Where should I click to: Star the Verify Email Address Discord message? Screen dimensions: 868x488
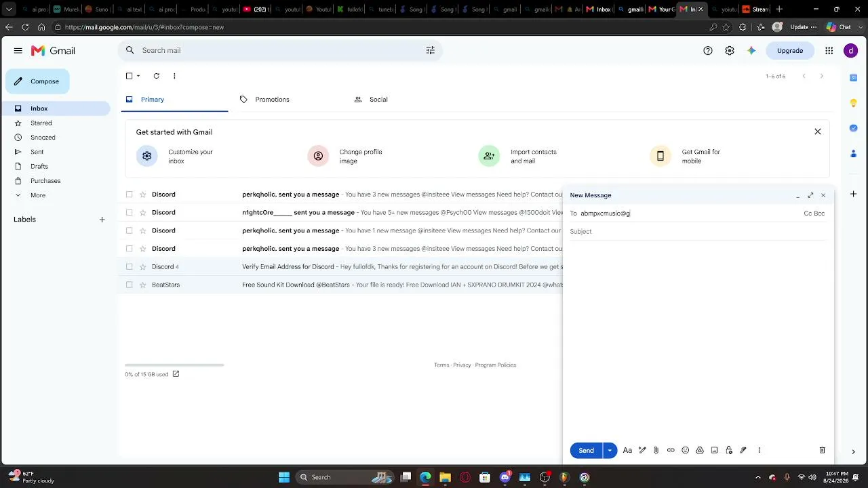pyautogui.click(x=143, y=267)
